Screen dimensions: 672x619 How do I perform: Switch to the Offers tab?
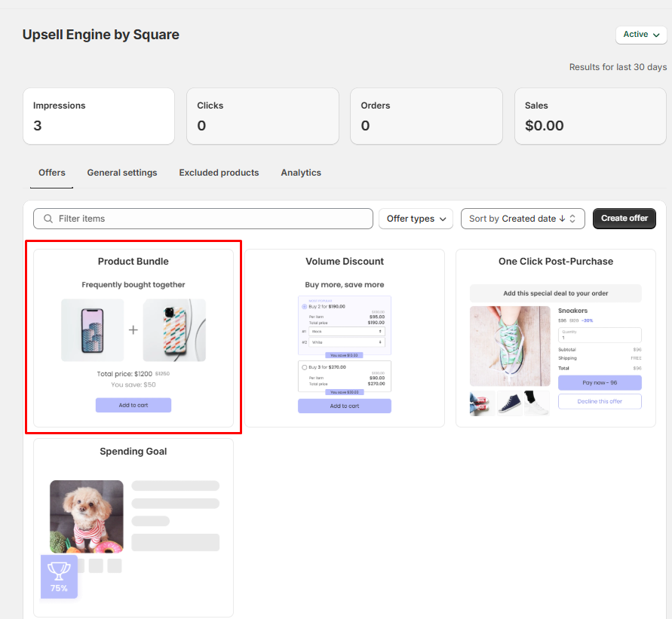click(x=52, y=173)
